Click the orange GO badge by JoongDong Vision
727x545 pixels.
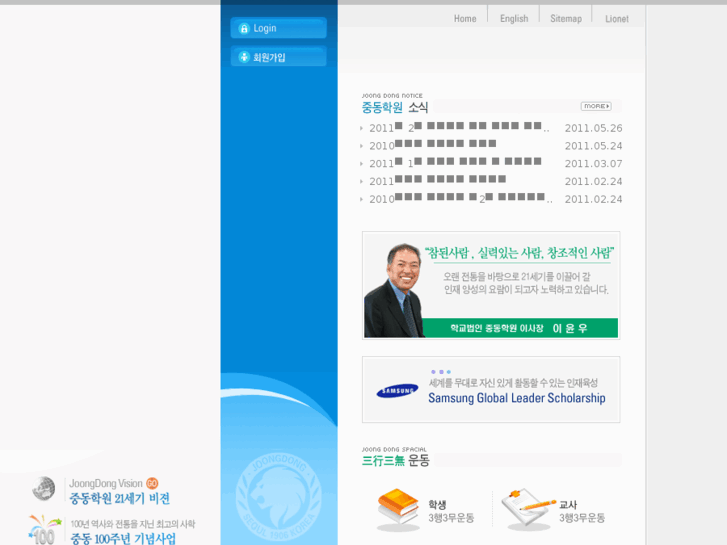coord(152,483)
